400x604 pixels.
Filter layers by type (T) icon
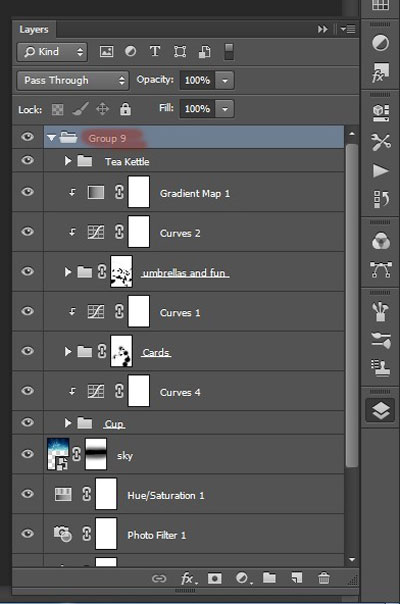155,51
